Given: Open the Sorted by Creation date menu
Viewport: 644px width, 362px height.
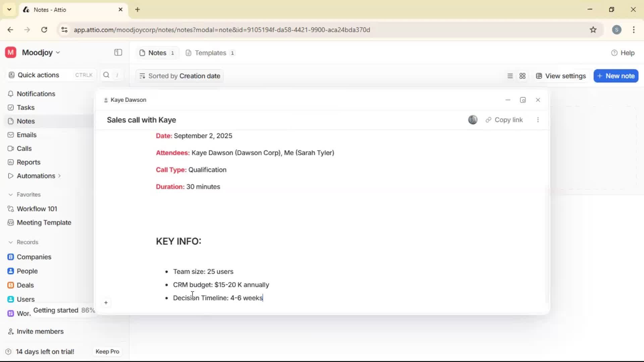Looking at the screenshot, I should pyautogui.click(x=179, y=76).
